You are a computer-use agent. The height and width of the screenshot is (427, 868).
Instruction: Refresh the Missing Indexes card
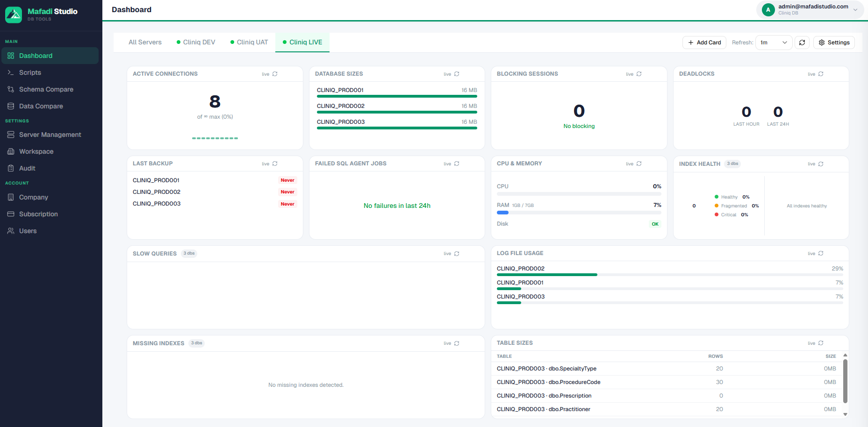coord(457,343)
